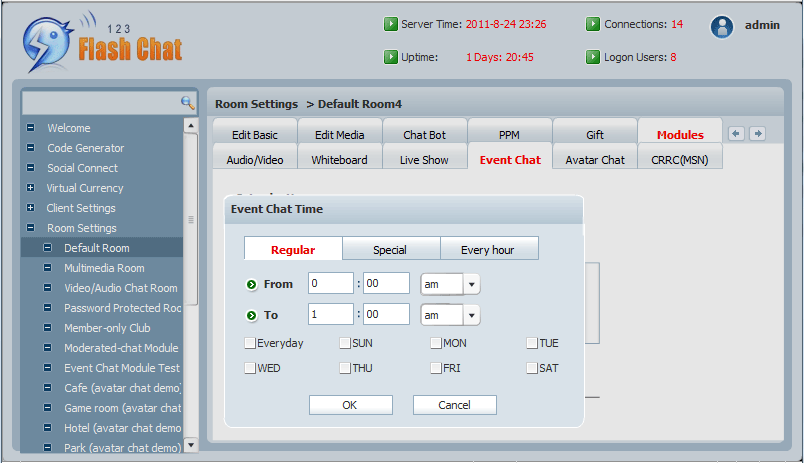Click the From hour input field
This screenshot has height=463, width=804.
tap(331, 284)
